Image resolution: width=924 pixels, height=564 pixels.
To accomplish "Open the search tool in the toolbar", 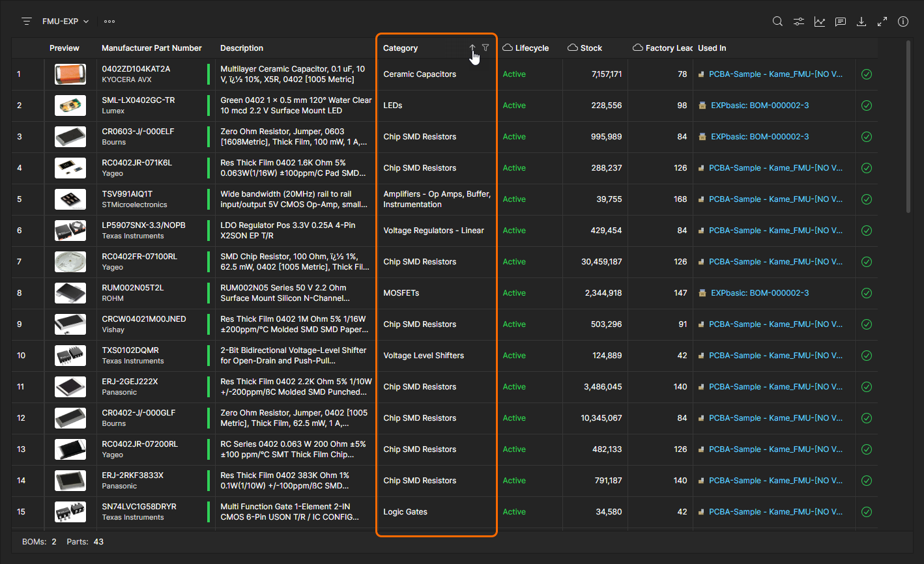I will 777,21.
